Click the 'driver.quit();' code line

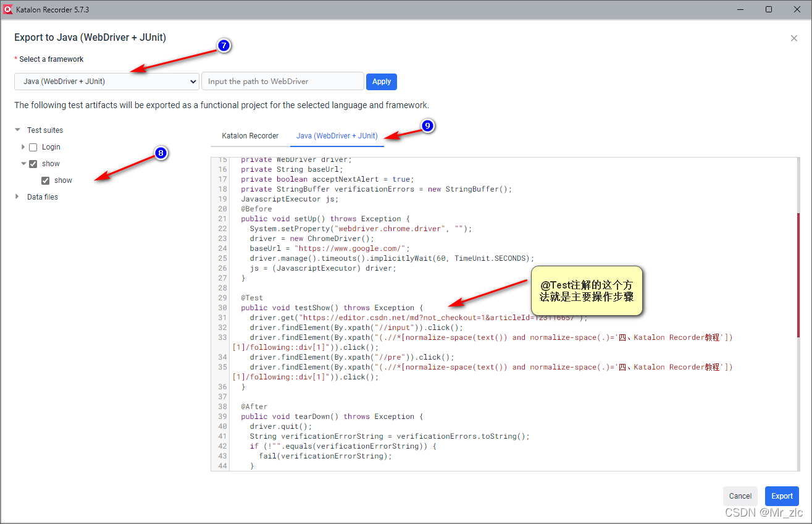pos(281,426)
